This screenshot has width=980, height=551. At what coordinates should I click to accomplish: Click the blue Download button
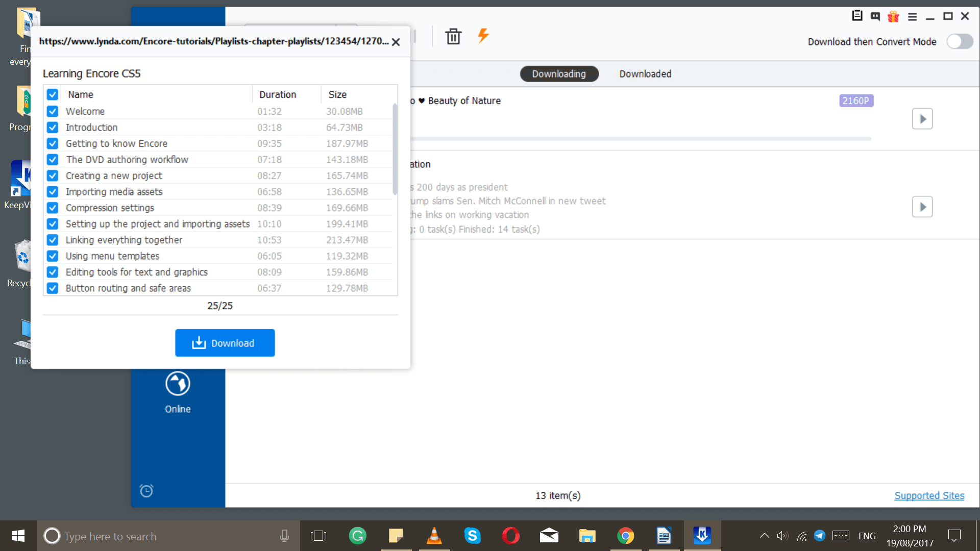tap(225, 343)
